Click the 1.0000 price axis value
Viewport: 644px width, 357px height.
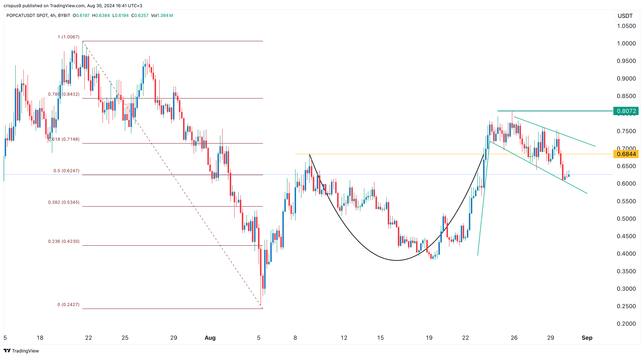(x=626, y=43)
